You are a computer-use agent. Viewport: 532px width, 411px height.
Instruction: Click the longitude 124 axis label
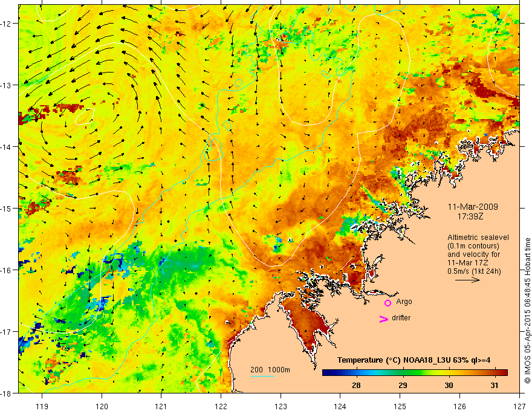340,406
